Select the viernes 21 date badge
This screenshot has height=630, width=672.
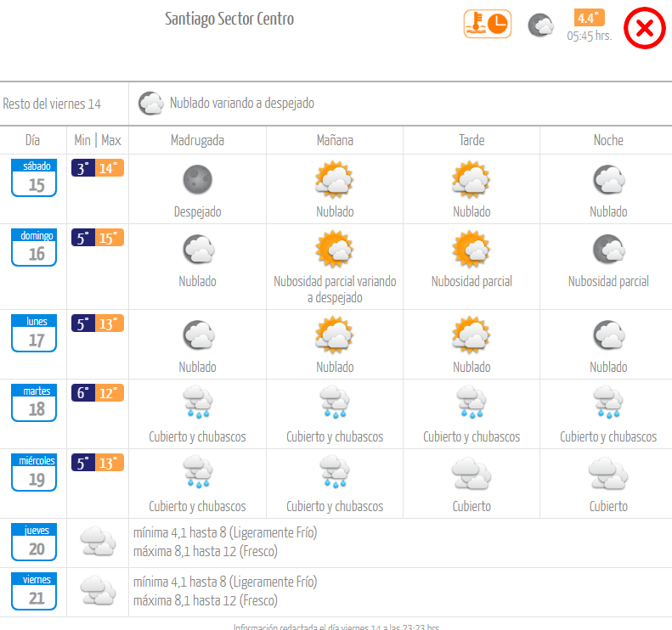[x=34, y=591]
